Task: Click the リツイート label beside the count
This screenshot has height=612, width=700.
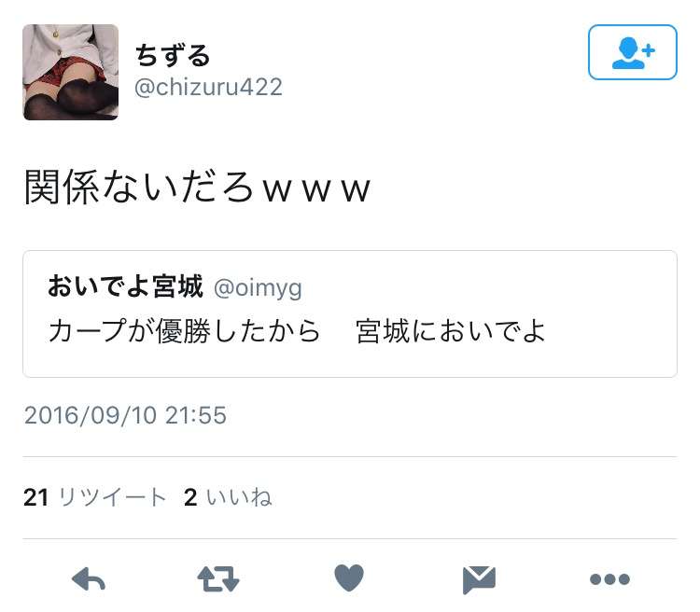Action: 113,497
